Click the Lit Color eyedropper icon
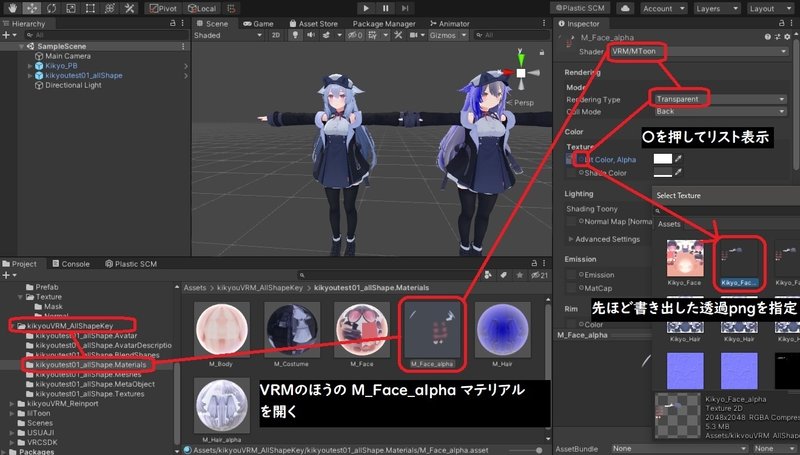The image size is (800, 455). point(679,159)
